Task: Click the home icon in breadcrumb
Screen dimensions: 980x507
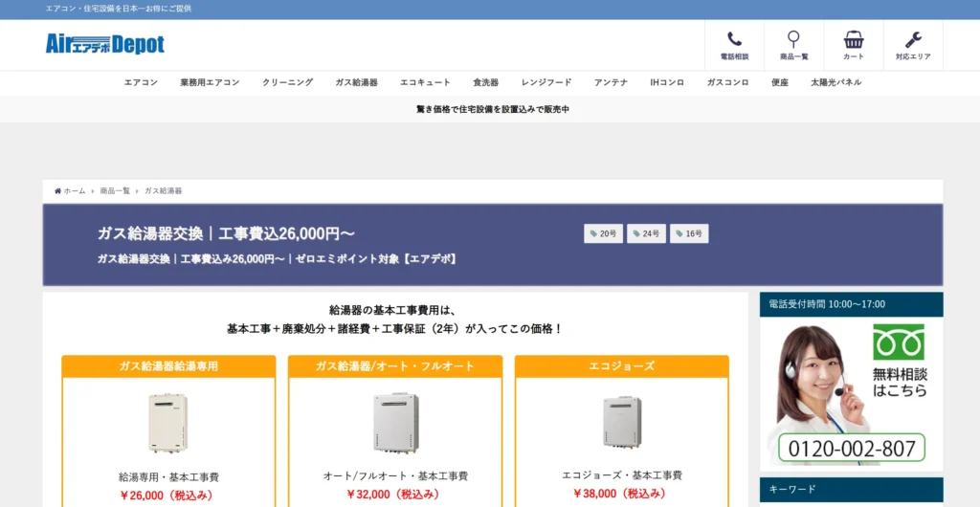Action: (58, 191)
